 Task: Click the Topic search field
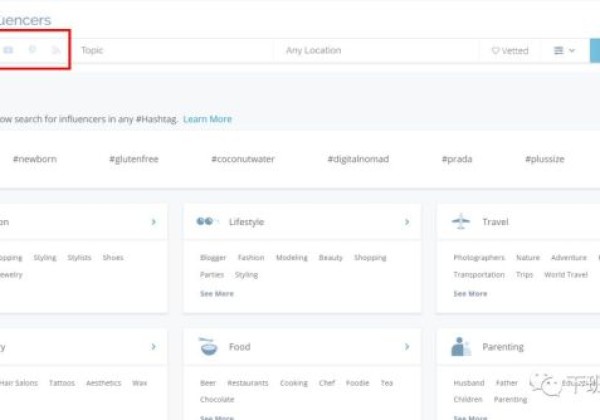click(x=170, y=50)
